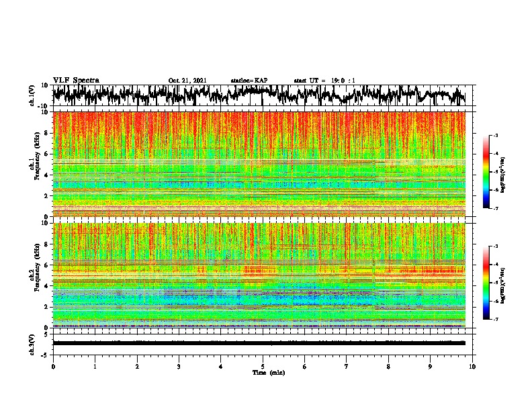Select the "ch.3(V)" axis label

pyautogui.click(x=32, y=345)
